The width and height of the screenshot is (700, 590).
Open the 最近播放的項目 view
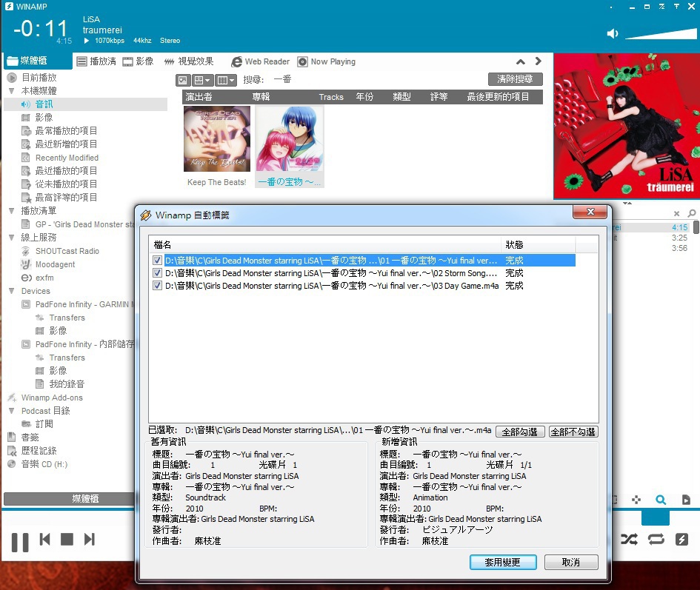click(x=66, y=171)
